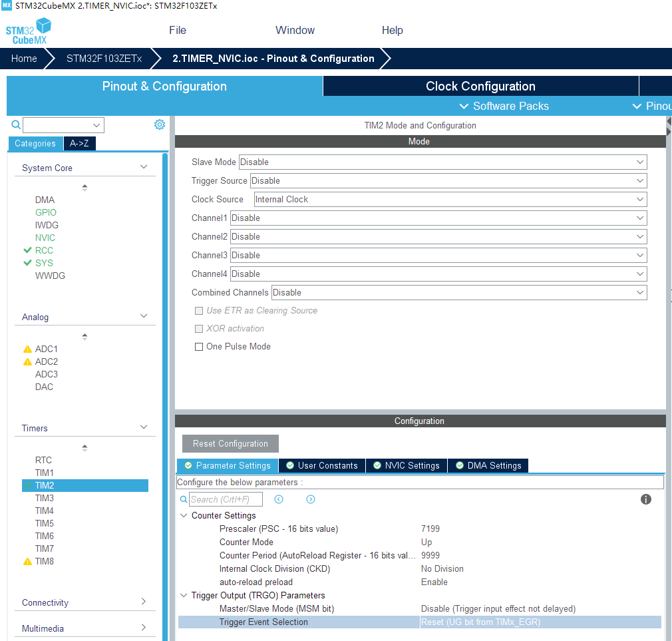Switch to Pinout & Configuration tab
Image resolution: width=672 pixels, height=641 pixels.
[x=164, y=86]
